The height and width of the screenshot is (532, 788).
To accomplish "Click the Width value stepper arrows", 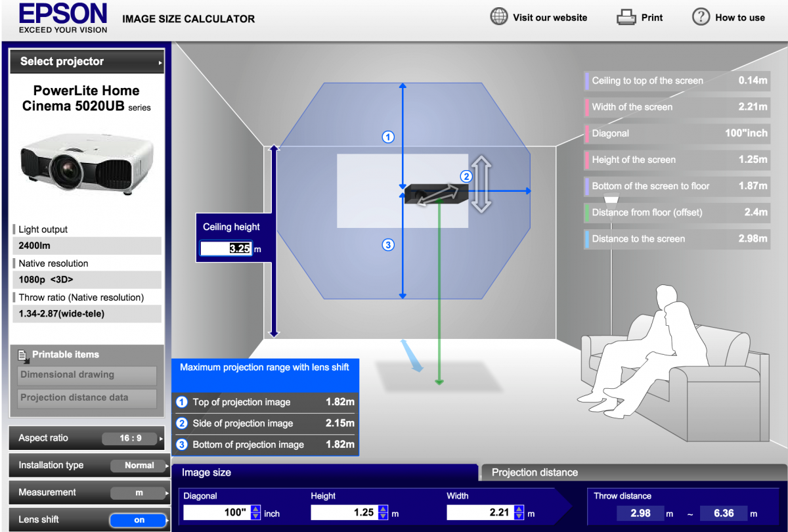I will (519, 513).
